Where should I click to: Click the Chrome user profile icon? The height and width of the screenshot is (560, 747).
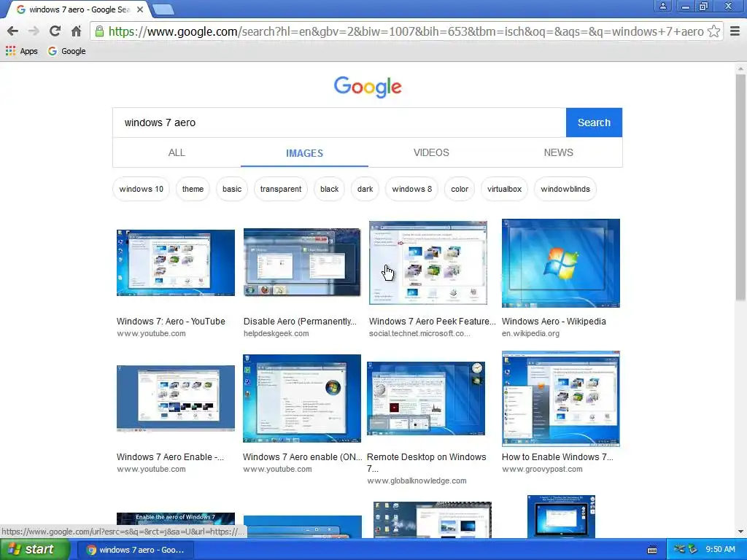pos(662,6)
